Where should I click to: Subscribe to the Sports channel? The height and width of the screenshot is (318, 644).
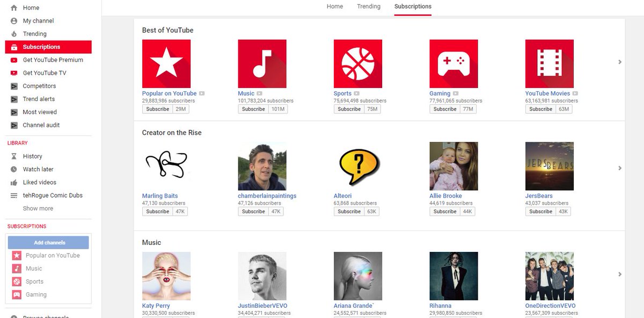[x=349, y=109]
